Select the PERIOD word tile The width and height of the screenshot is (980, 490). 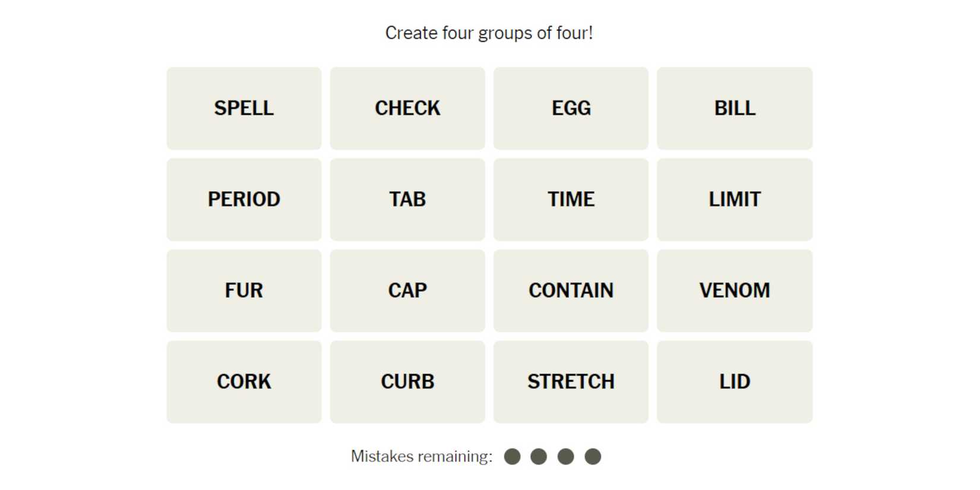click(244, 200)
